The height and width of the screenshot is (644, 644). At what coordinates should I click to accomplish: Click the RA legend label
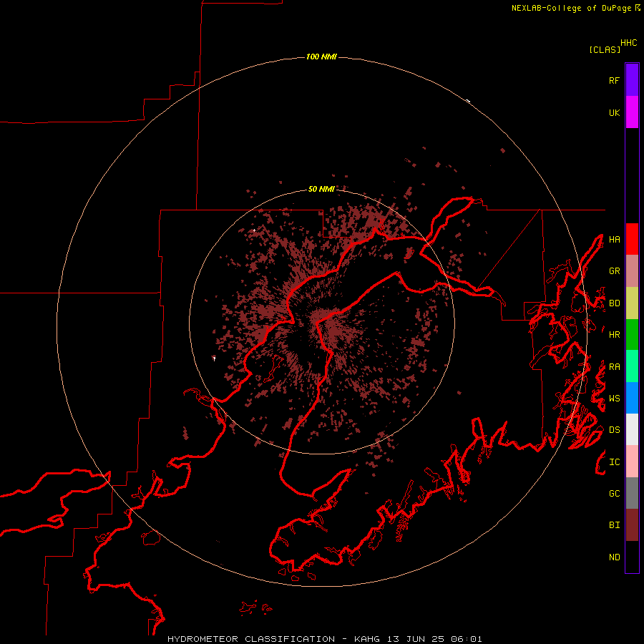pos(614,367)
